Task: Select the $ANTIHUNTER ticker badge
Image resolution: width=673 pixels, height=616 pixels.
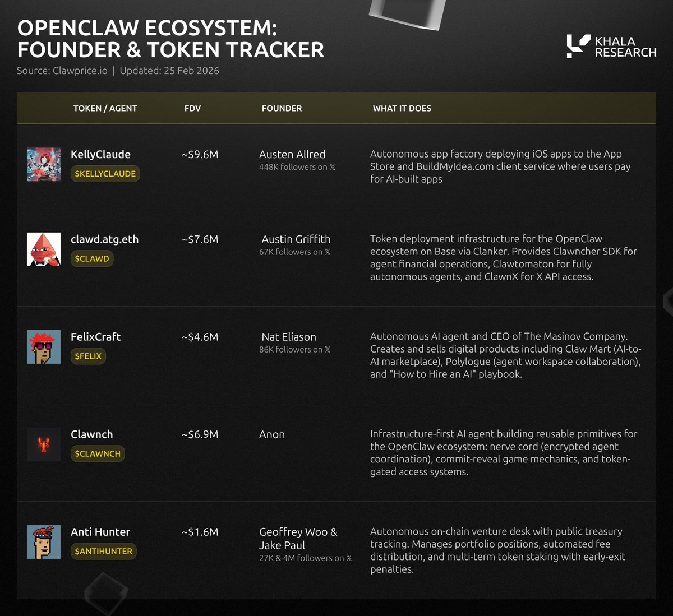Action: [104, 551]
